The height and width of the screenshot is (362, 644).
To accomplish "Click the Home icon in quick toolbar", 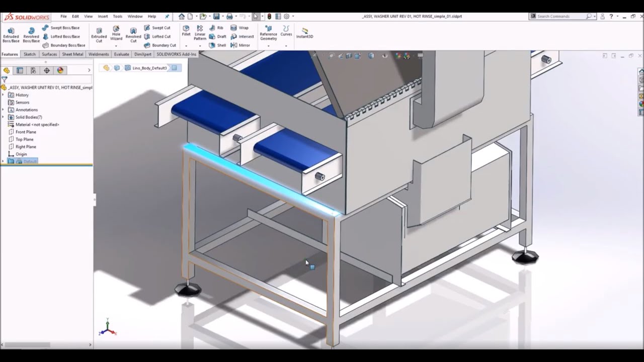I will point(182,16).
